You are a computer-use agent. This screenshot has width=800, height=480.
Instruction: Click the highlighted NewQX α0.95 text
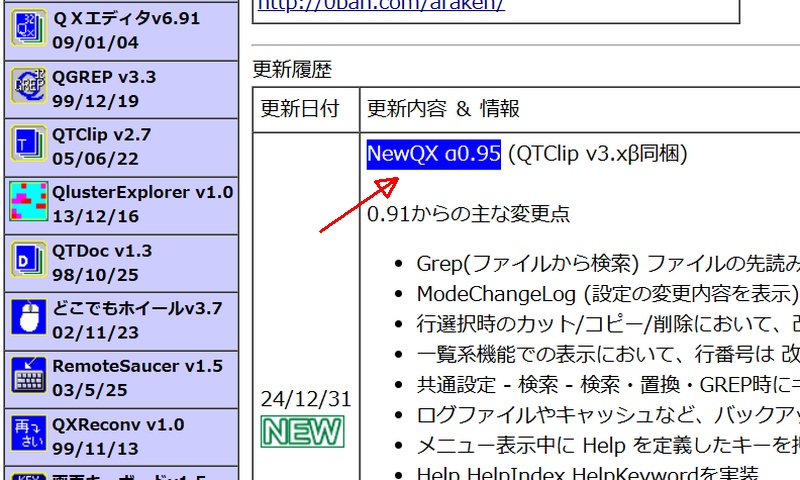(433, 154)
